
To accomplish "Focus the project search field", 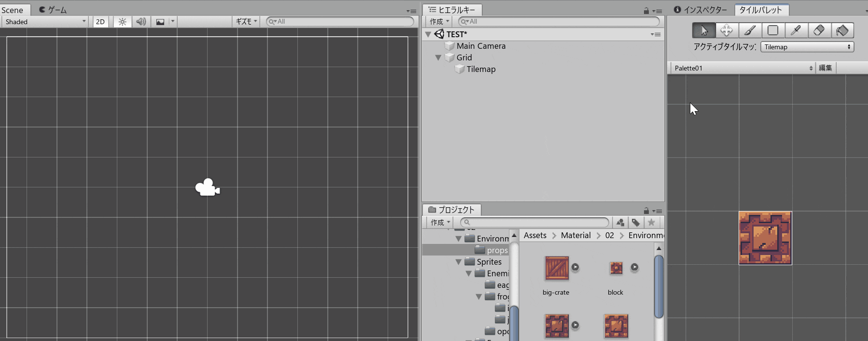I will 534,222.
